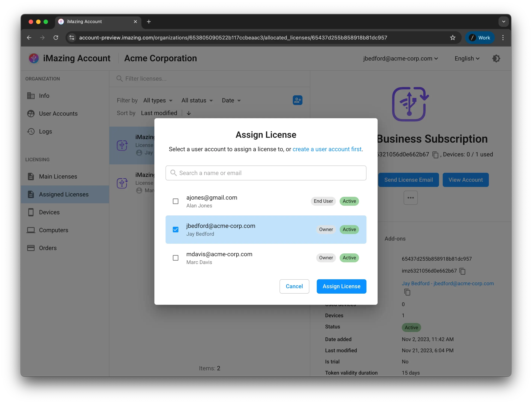Select Marc Davis's account checkbox
The width and height of the screenshot is (532, 404).
click(176, 258)
